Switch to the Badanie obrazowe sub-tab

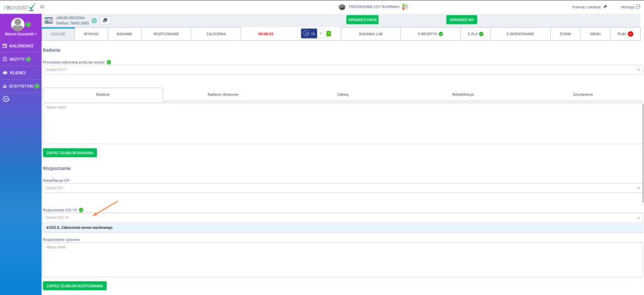point(223,94)
